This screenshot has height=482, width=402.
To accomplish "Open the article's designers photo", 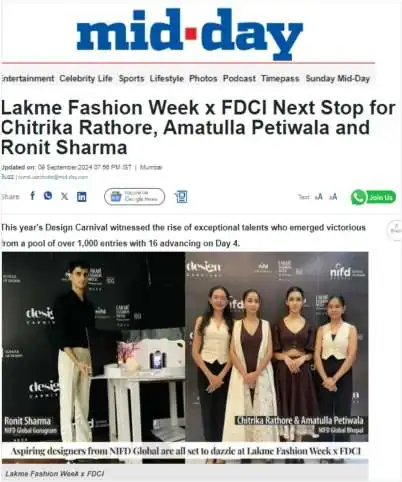I will (185, 357).
